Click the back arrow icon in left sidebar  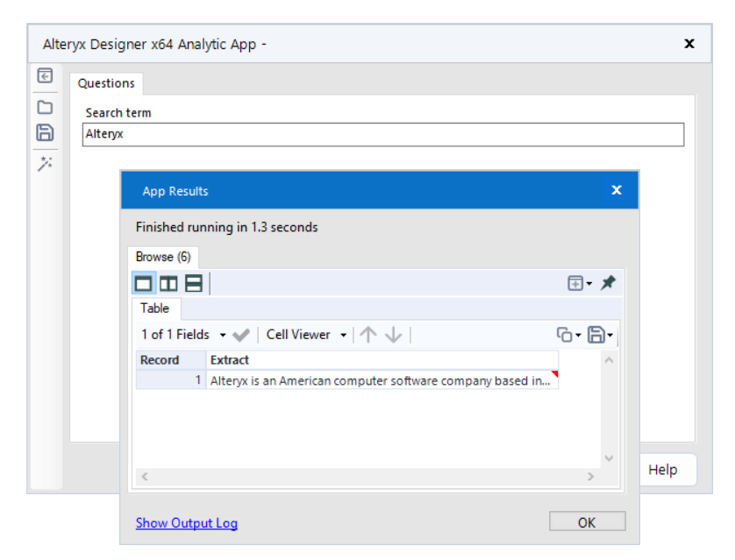point(45,75)
